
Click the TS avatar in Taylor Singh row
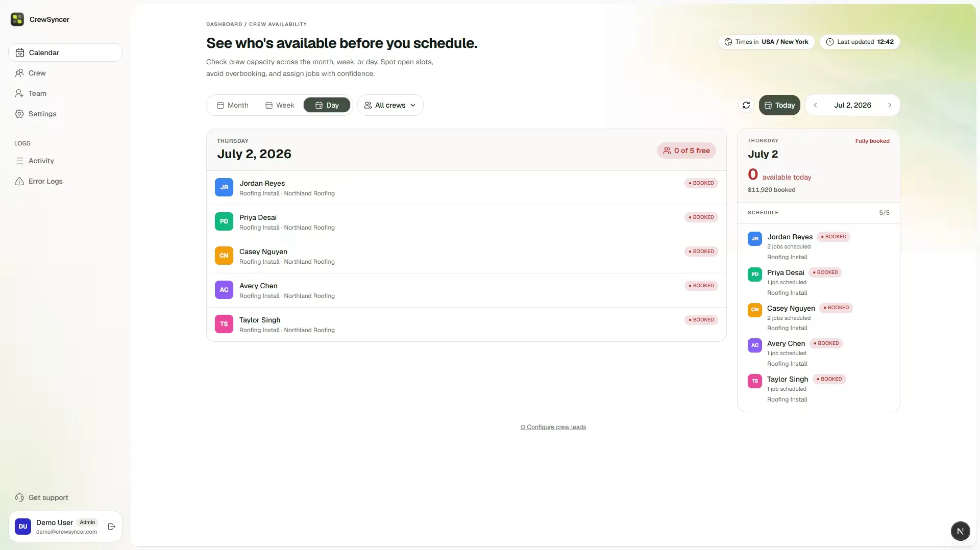224,324
